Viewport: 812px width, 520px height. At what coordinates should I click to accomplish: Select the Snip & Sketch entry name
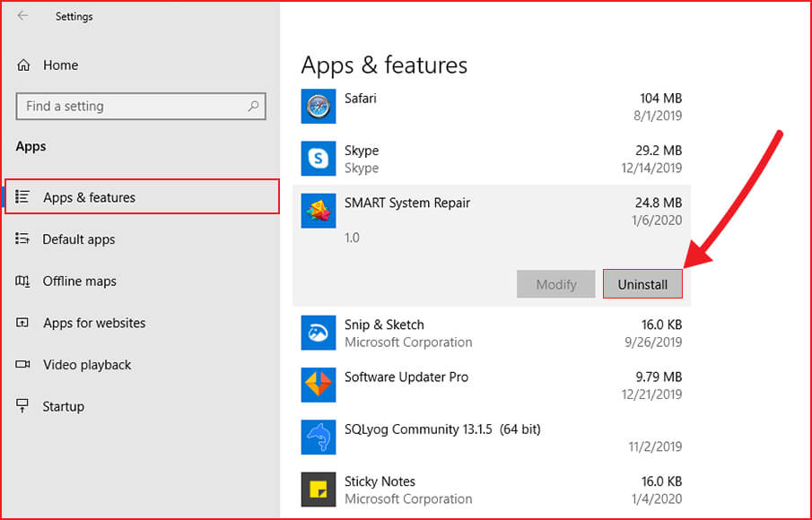tap(384, 325)
